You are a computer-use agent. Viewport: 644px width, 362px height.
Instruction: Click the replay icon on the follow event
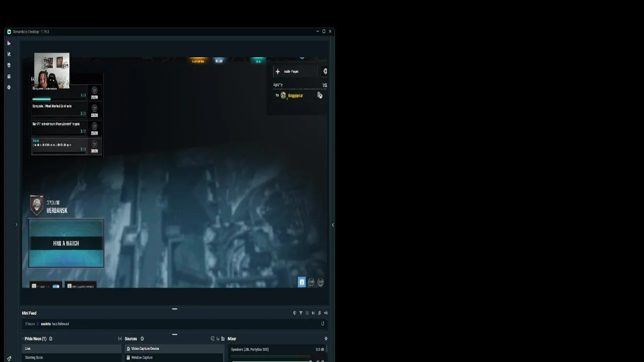click(x=323, y=324)
